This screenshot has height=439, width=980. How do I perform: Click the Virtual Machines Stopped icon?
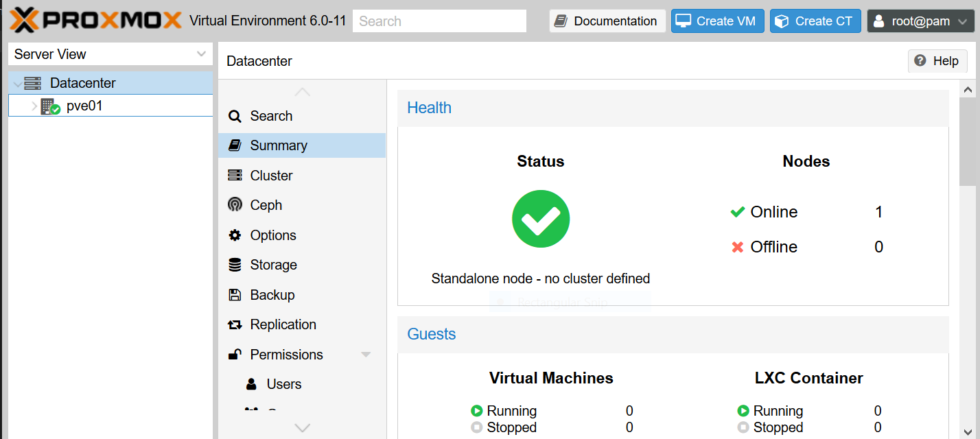[477, 427]
